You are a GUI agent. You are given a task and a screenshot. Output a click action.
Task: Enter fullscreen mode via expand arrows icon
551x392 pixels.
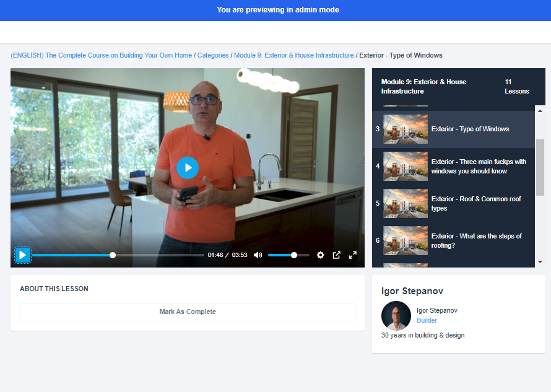pyautogui.click(x=352, y=255)
